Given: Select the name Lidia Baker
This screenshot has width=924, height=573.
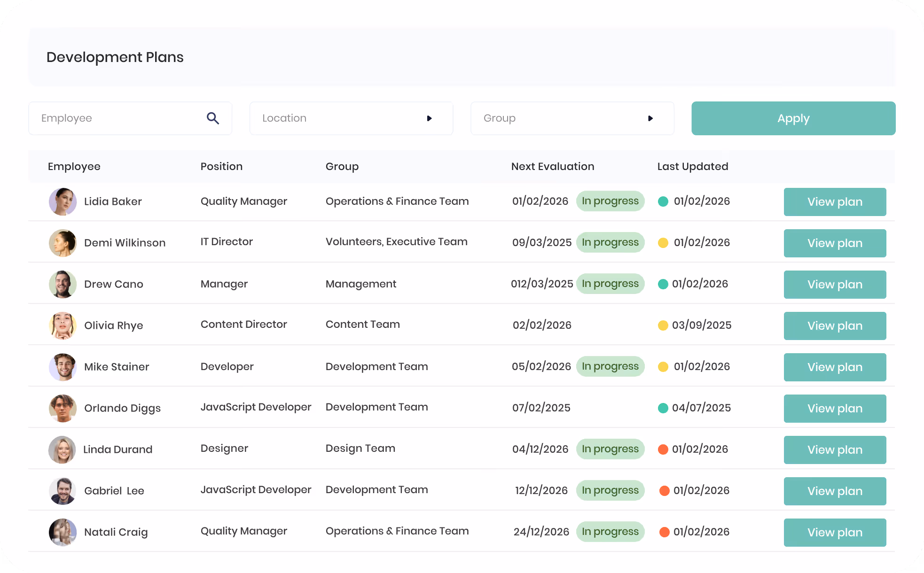Looking at the screenshot, I should (x=113, y=201).
